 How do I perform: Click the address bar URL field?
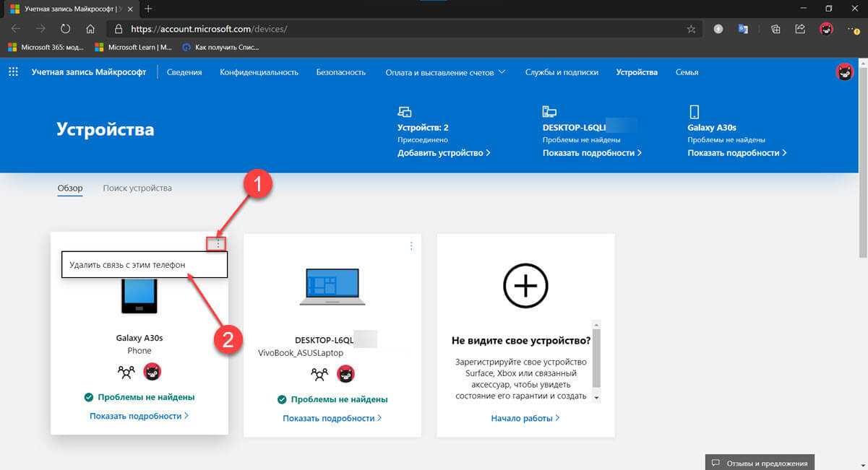[398, 29]
